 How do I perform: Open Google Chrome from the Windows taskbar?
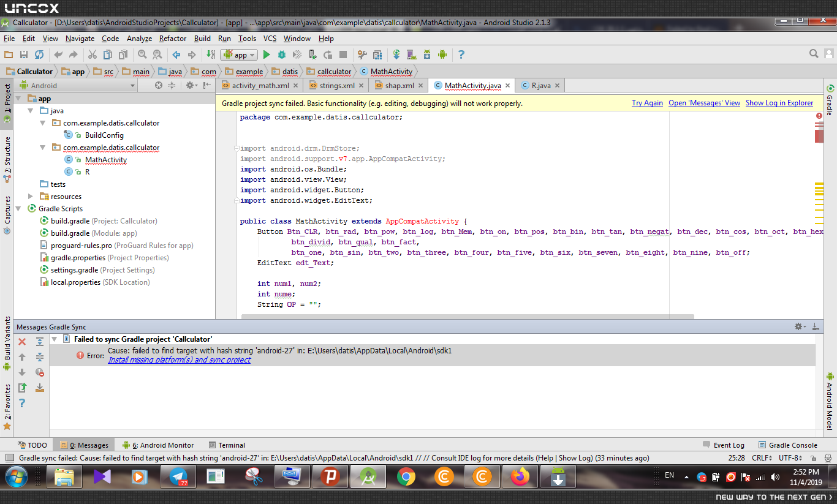click(406, 476)
